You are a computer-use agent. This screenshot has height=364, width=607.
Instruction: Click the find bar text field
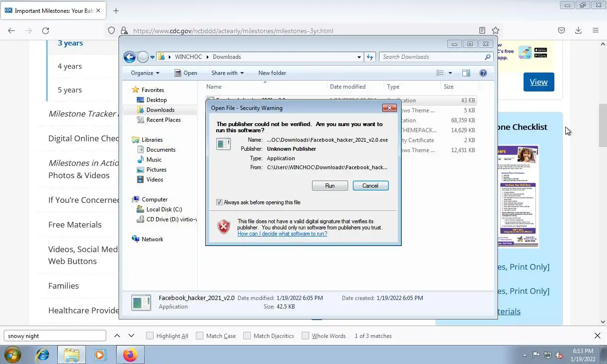tap(55, 336)
